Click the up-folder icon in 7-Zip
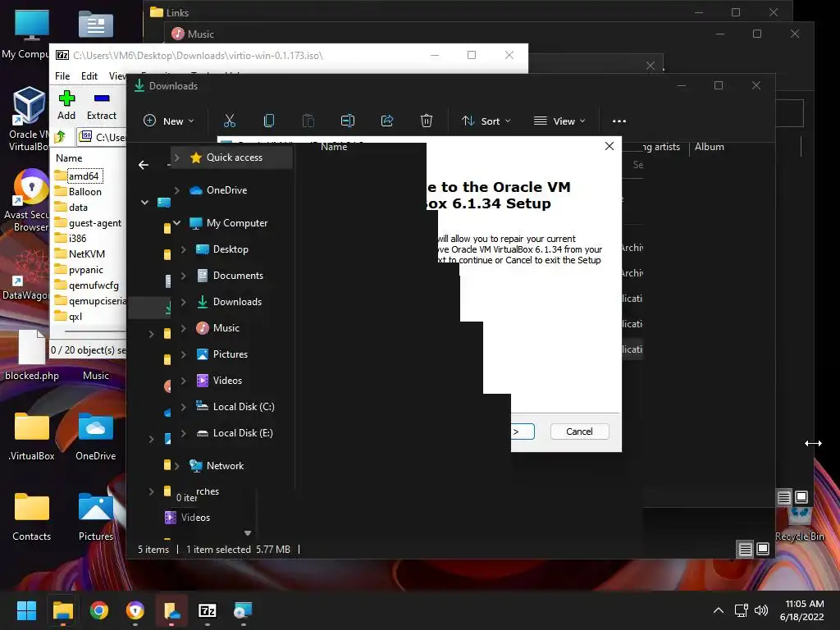Image resolution: width=840 pixels, height=630 pixels. (x=60, y=137)
